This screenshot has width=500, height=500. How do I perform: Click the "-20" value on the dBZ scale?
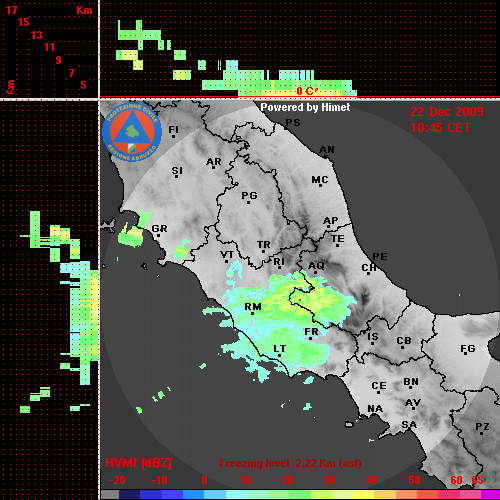tap(117, 480)
